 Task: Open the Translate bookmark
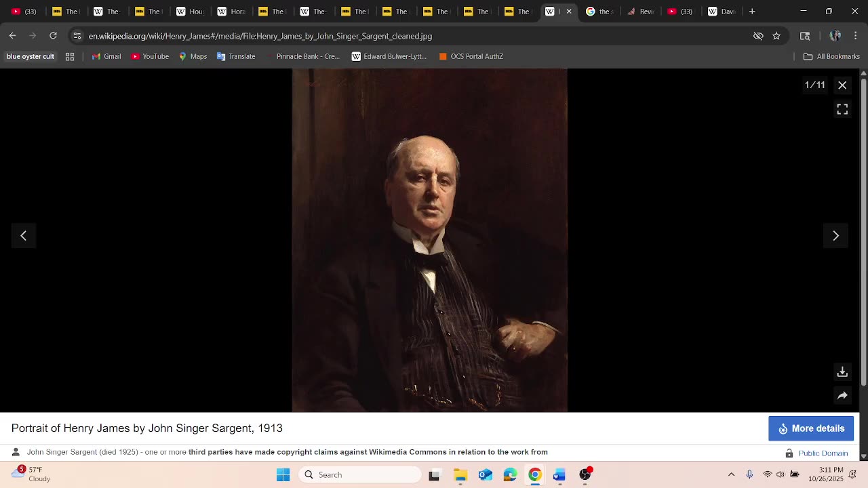click(x=235, y=56)
